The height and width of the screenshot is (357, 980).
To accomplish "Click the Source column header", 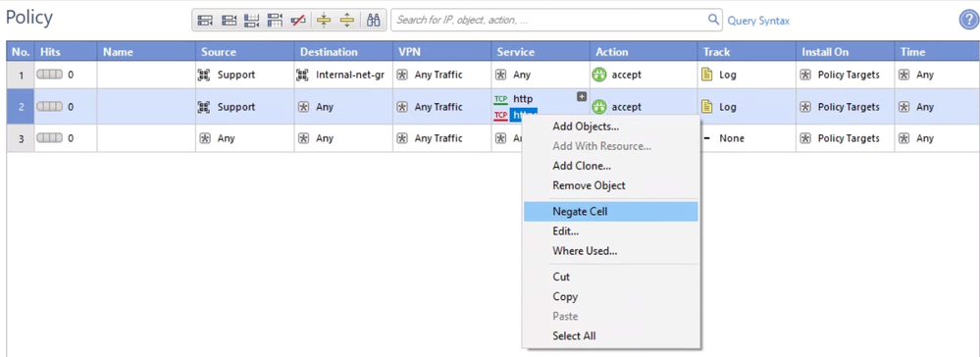I will 245,52.
